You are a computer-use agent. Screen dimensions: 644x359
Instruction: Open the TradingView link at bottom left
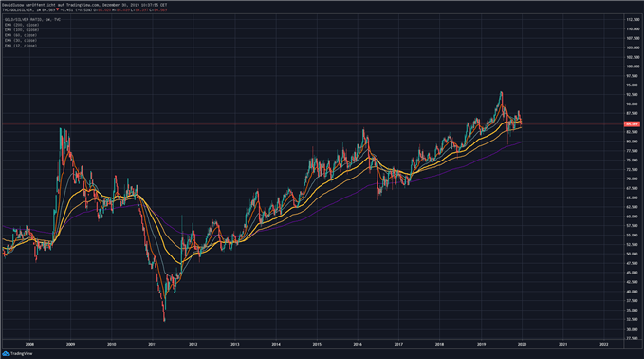click(22, 353)
